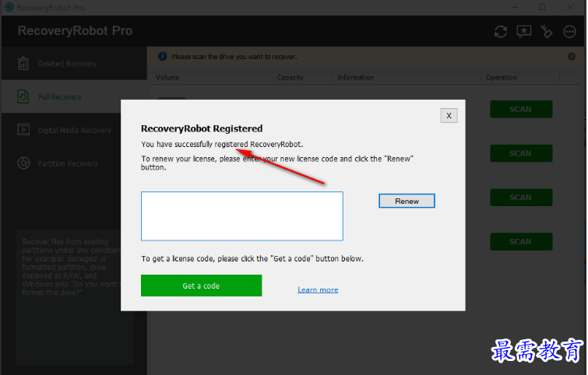Viewport: 588px width, 375px height.
Task: Click the second SCAN button
Action: tap(521, 153)
